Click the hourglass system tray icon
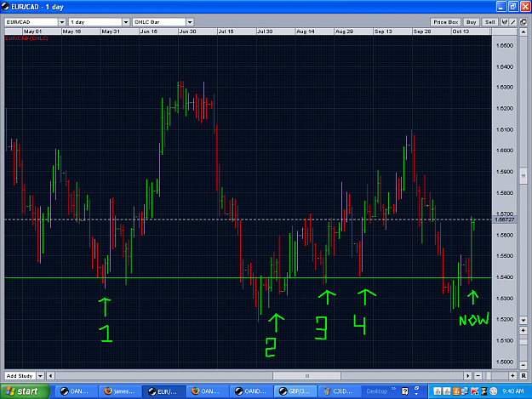This screenshot has height=399, width=532. 483,391
